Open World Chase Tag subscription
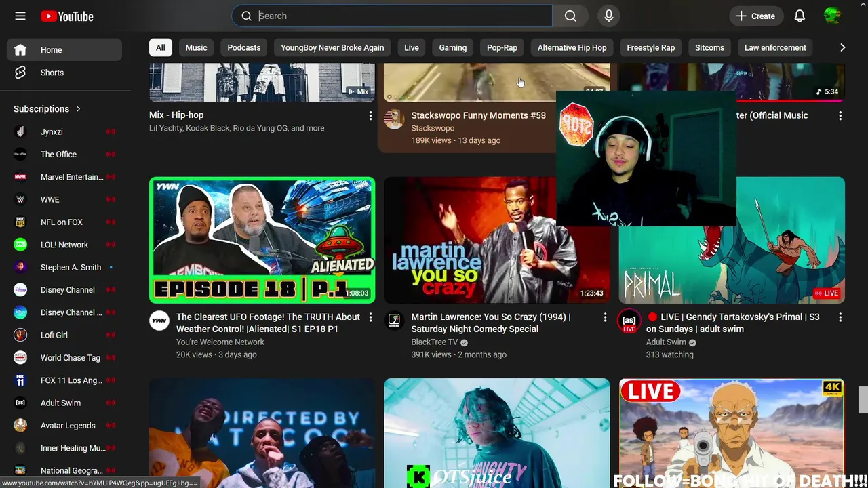Viewport: 868px width, 488px height. (x=64, y=357)
